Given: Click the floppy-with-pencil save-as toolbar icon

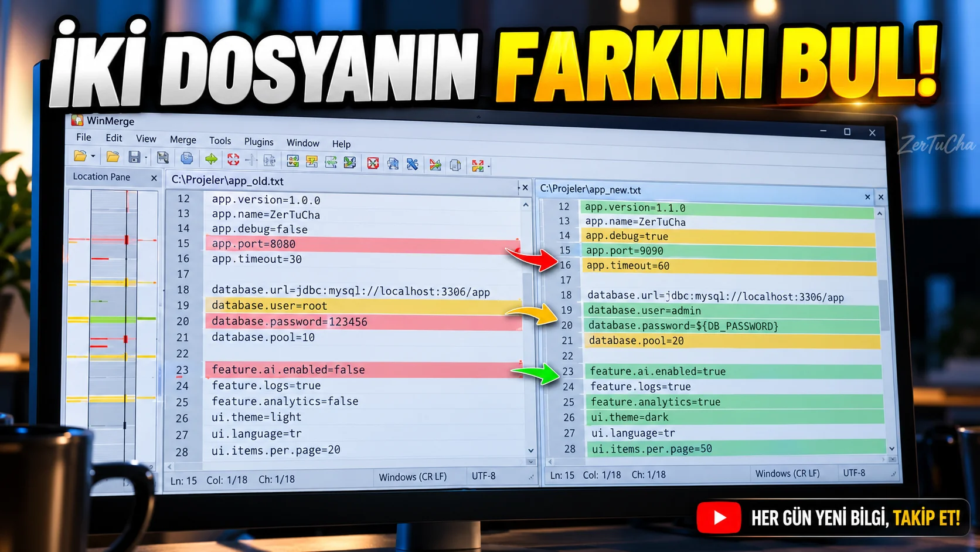Looking at the screenshot, I should pos(163,157).
